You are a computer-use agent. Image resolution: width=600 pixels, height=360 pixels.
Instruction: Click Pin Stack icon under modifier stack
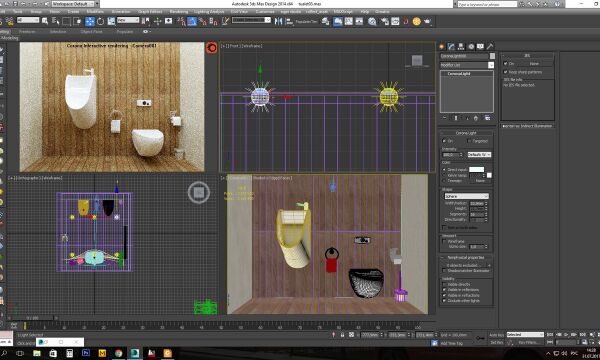tap(445, 118)
